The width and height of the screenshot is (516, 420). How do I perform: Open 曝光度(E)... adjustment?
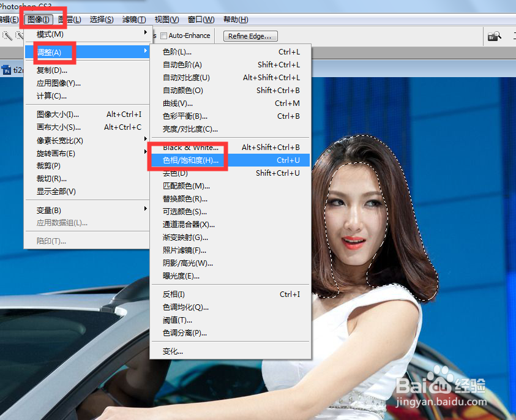pyautogui.click(x=230, y=276)
